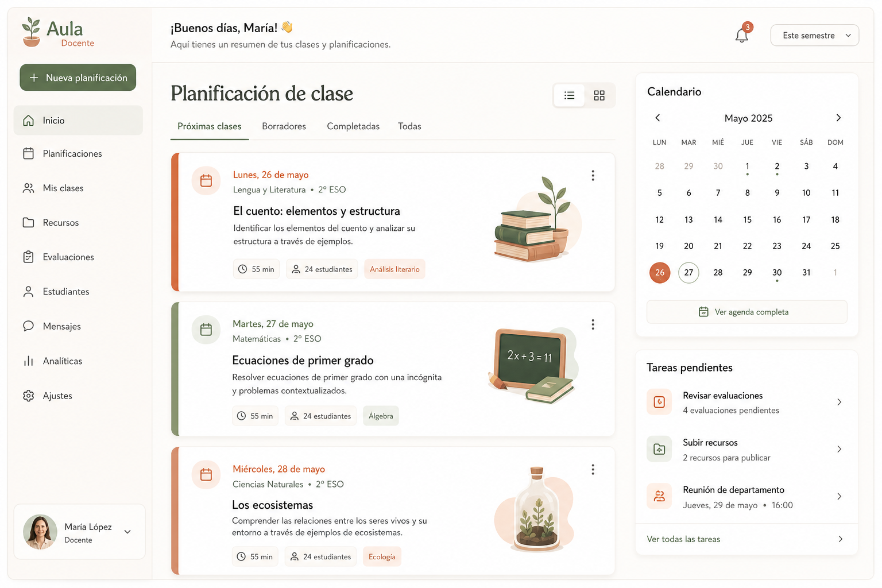Screen dimensions: 882x588
Task: Click the Ecología tag
Action: coord(382,557)
